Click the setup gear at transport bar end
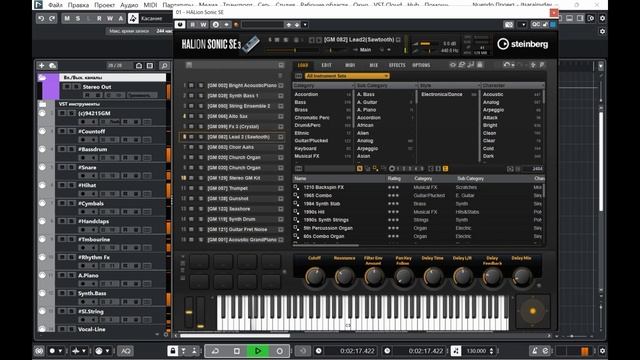This screenshot has width=640, height=360. tap(602, 351)
